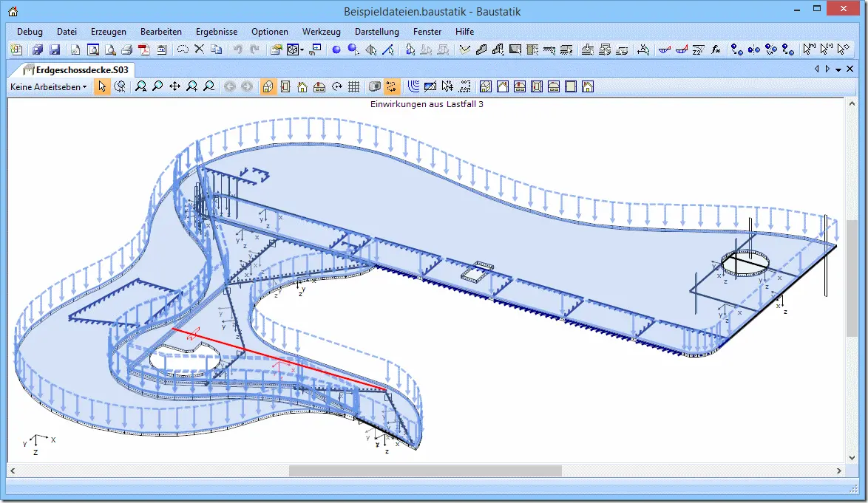Open the Hilfe menu
The image size is (868, 503).
tap(464, 32)
